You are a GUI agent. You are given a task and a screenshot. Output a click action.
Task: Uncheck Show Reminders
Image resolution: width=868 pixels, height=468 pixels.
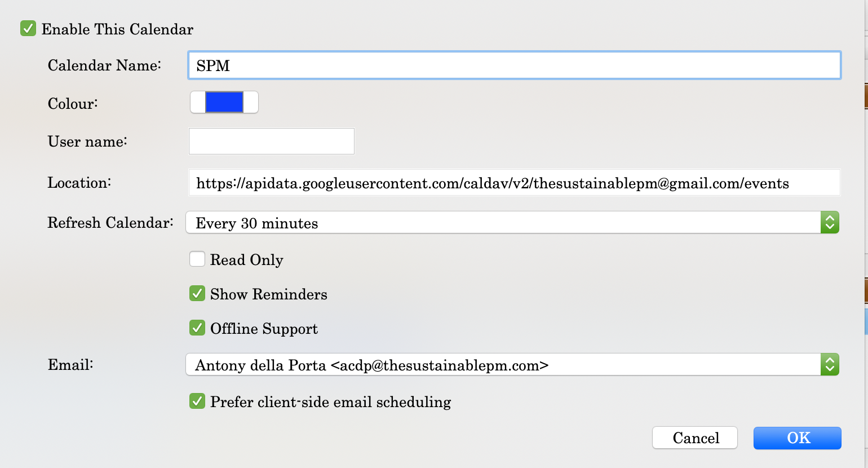pyautogui.click(x=197, y=293)
